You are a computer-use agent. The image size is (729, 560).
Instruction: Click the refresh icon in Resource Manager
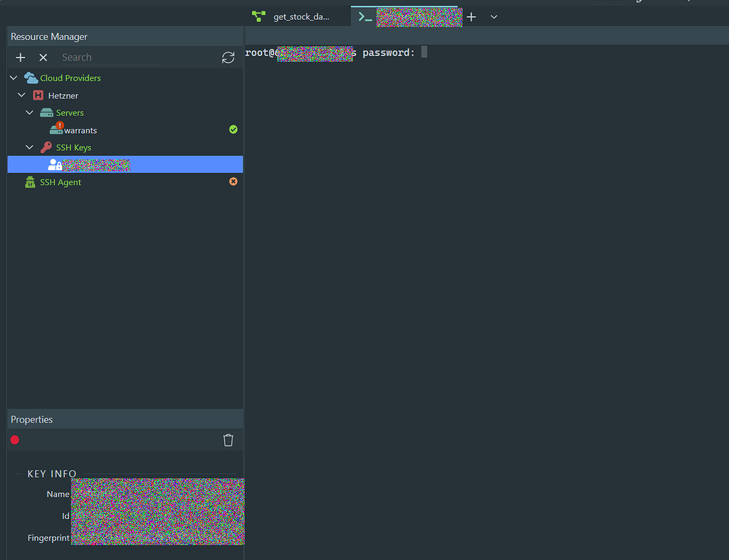point(228,57)
